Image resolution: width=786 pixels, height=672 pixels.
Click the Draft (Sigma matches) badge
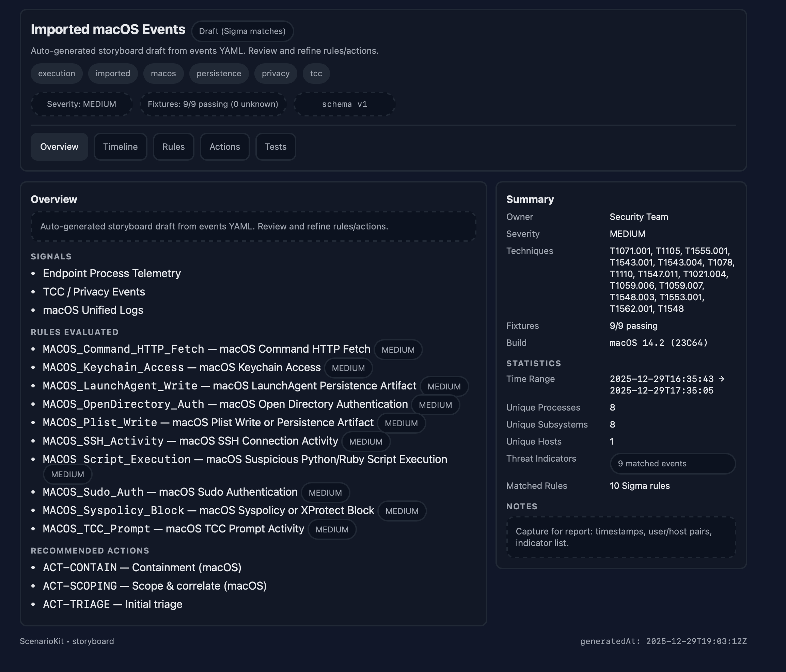[242, 31]
